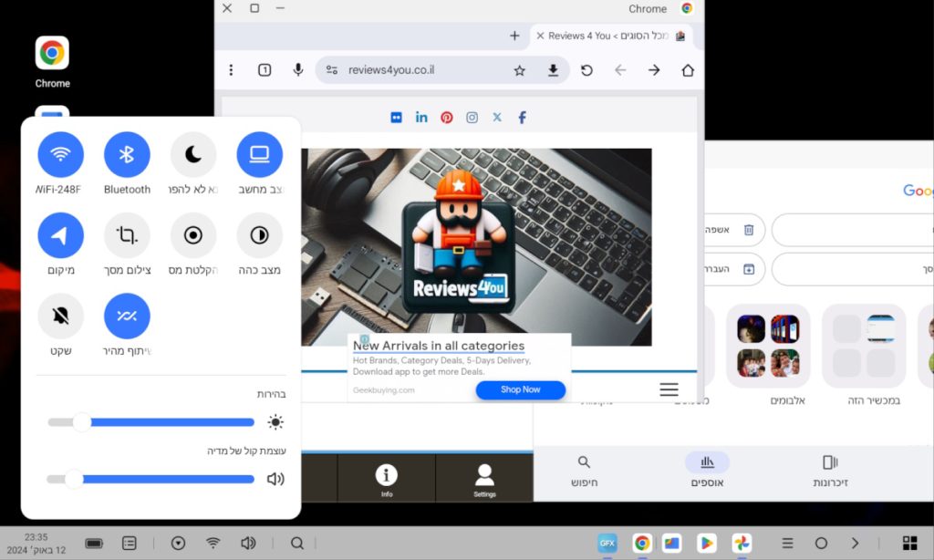
Task: Click the Facebook social icon
Action: (x=523, y=118)
